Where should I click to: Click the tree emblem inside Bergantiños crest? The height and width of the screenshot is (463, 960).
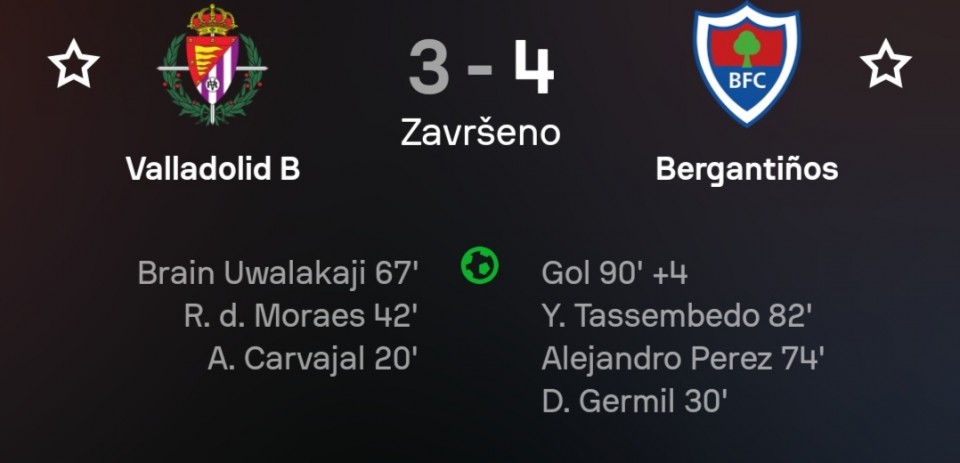(746, 45)
